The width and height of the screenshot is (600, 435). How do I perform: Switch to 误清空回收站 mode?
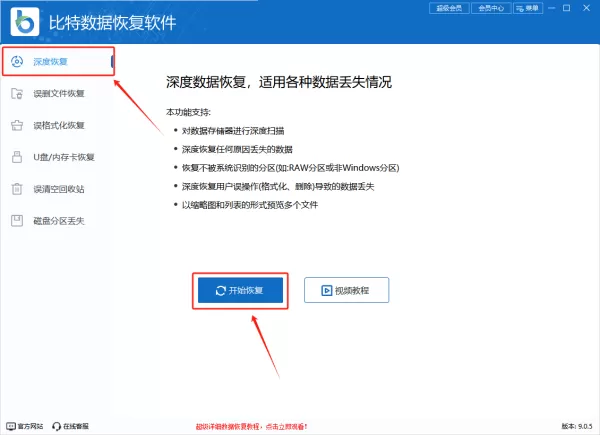59,189
